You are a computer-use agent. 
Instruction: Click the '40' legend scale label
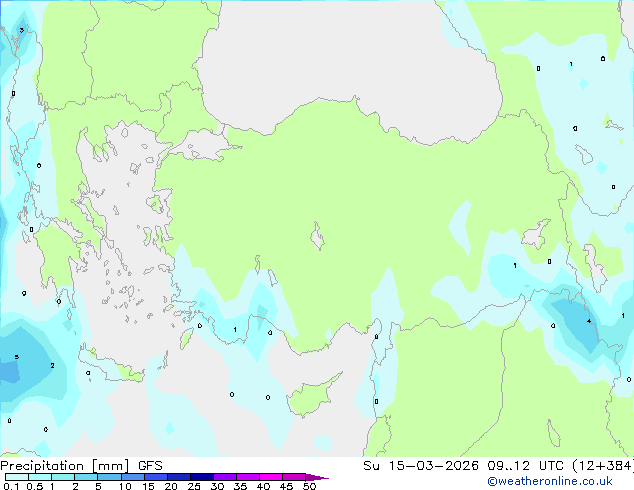tap(263, 486)
